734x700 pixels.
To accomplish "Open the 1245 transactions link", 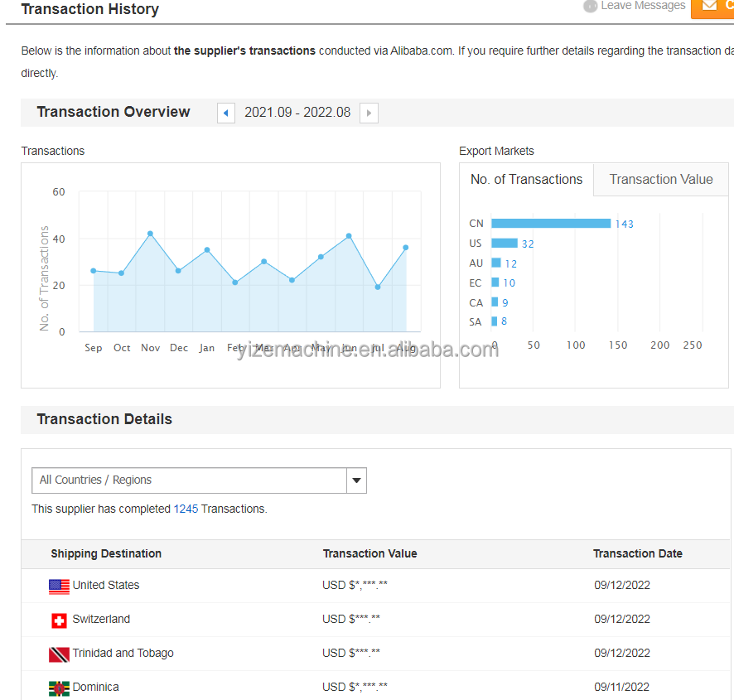I will click(x=186, y=509).
